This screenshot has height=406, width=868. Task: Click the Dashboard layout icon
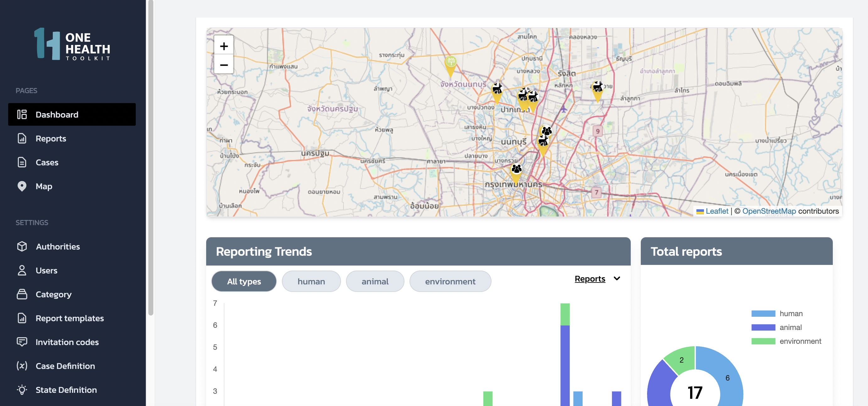pos(22,115)
